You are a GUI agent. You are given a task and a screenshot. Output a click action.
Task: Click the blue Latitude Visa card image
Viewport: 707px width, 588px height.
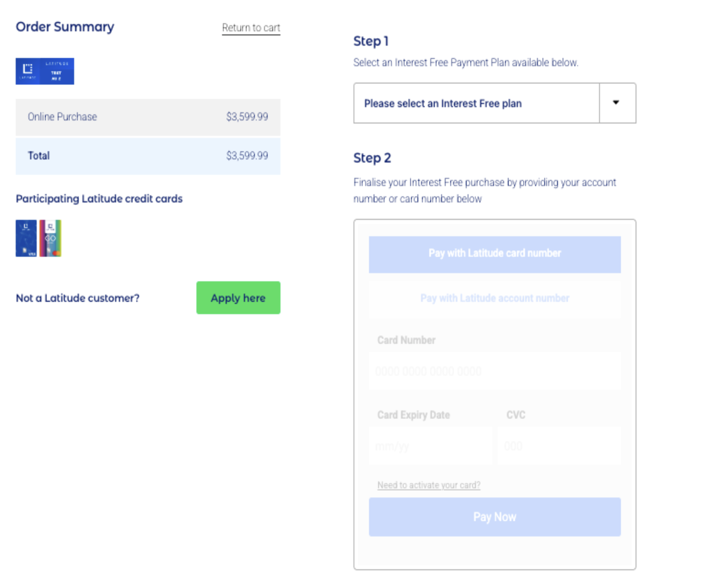coord(26,238)
